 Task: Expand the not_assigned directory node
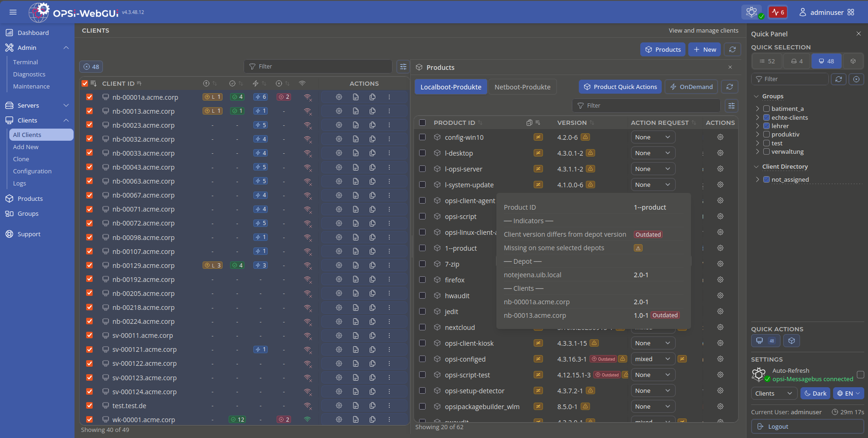[x=758, y=179]
